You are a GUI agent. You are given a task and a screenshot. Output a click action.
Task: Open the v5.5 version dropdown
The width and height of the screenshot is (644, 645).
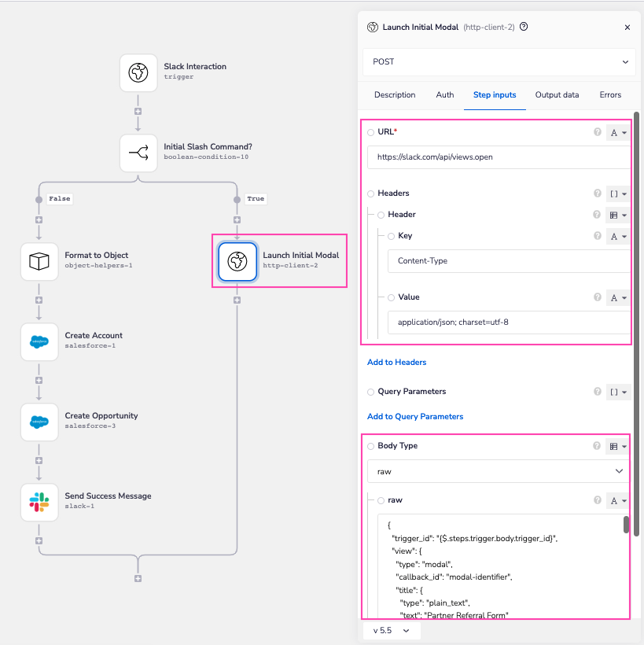coord(391,630)
